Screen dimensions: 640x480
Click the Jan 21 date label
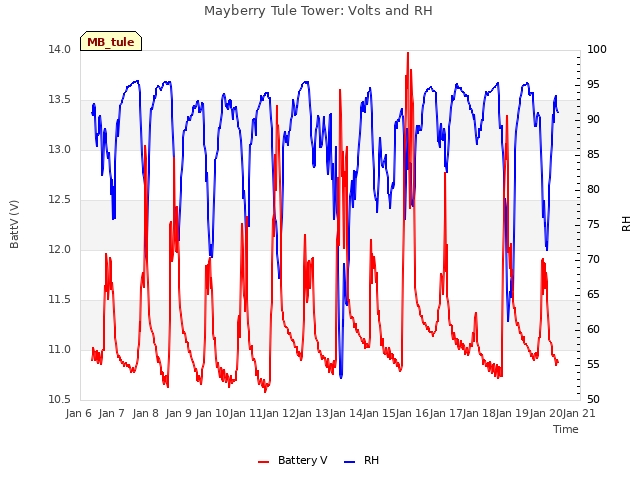click(580, 413)
